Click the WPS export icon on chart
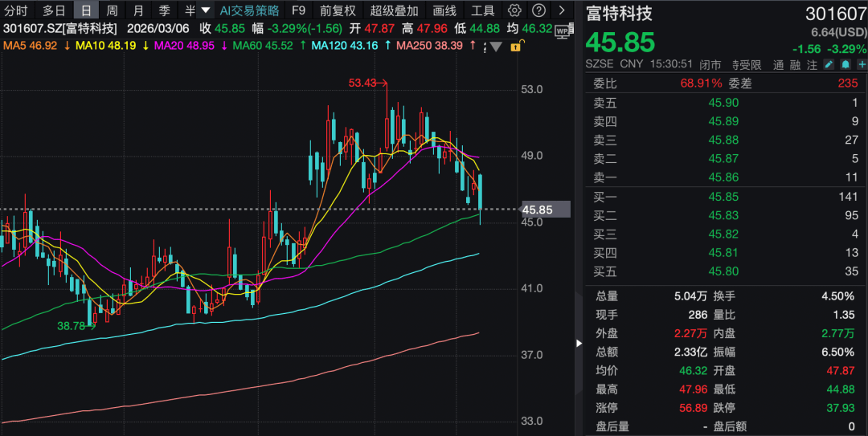Viewport: 868px width, 436px height. point(562,29)
